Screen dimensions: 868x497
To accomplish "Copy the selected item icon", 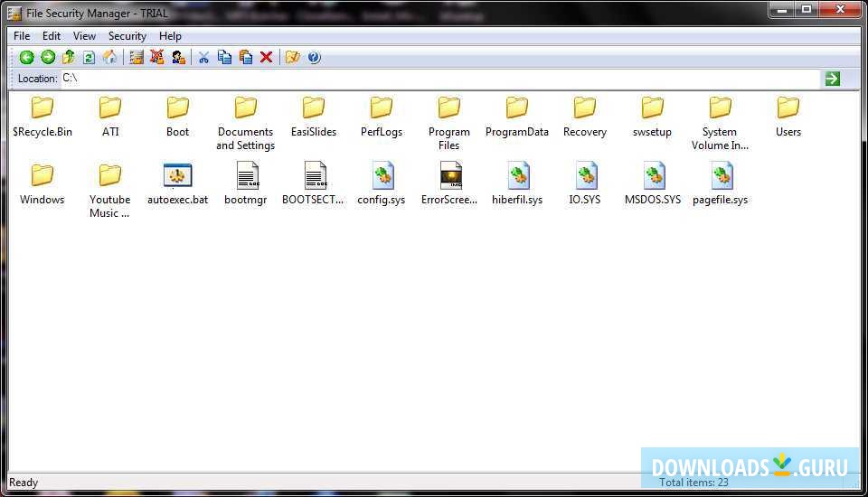I will [224, 57].
